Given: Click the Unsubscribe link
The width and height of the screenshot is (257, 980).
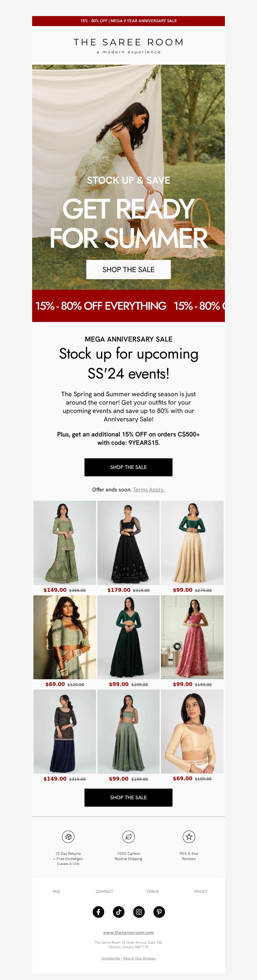Looking at the screenshot, I should click(x=111, y=958).
